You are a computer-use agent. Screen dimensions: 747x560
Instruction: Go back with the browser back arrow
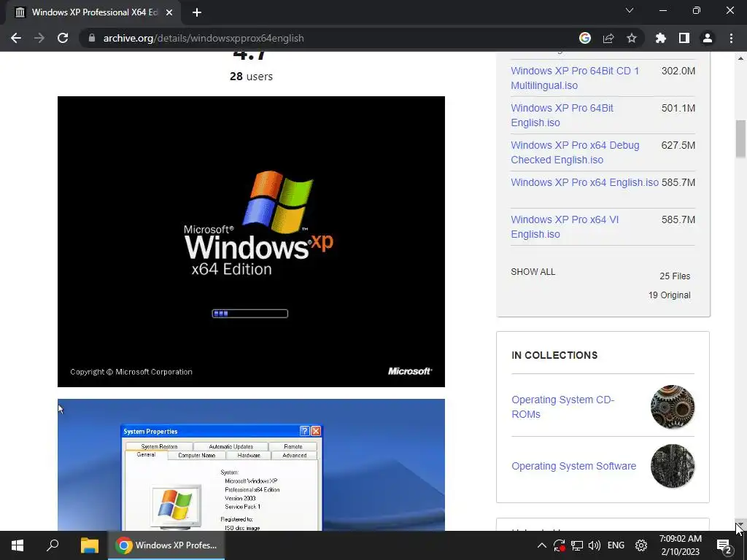tap(16, 38)
